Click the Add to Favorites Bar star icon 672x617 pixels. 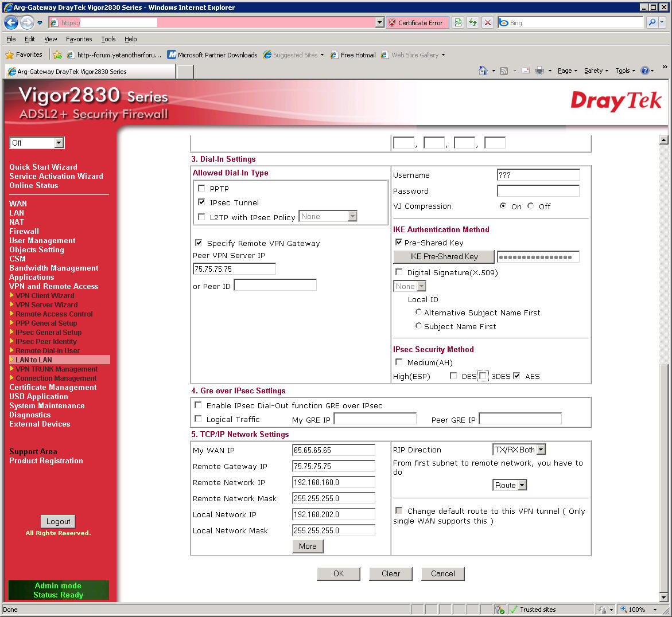point(57,55)
